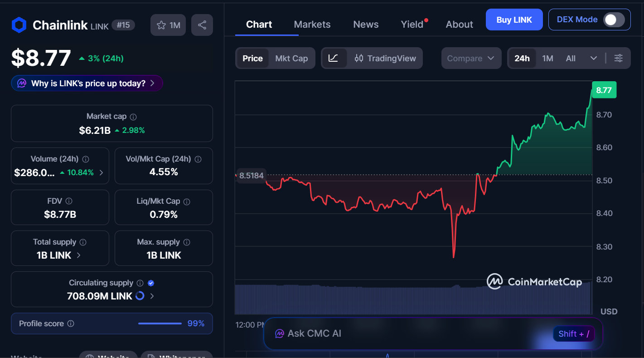The height and width of the screenshot is (358, 644).
Task: Open chart settings via sliders icon
Action: [x=619, y=58]
